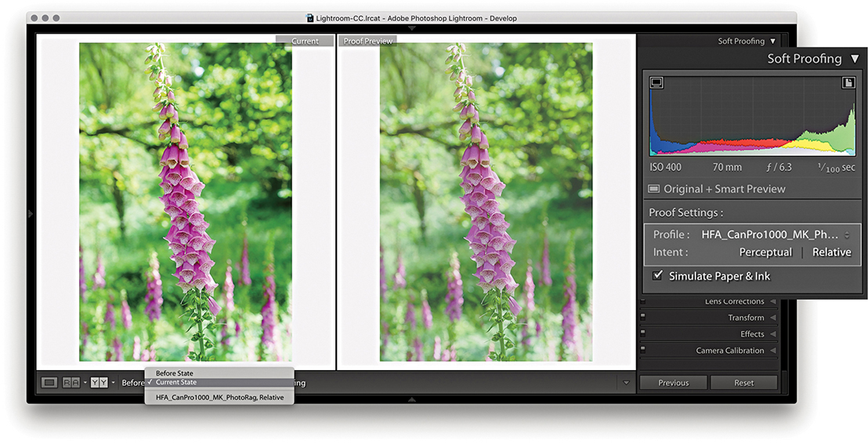Show the left panel arrow

coord(31,214)
